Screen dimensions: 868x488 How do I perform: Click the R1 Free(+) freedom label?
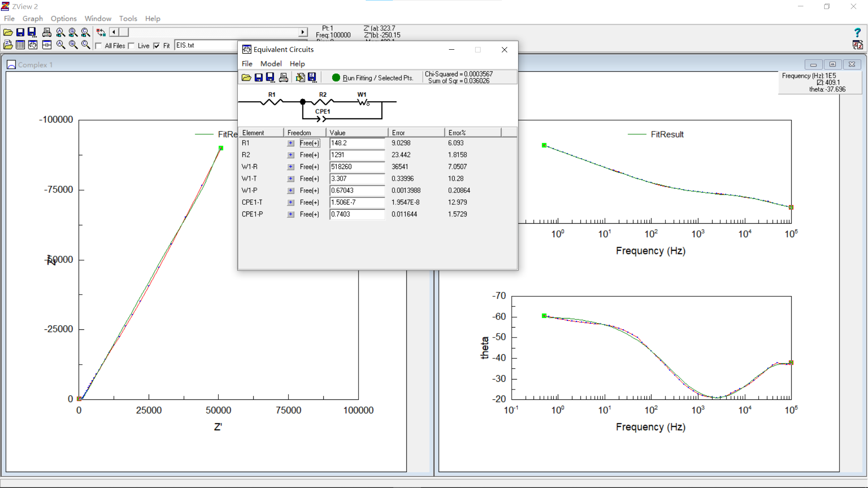tap(309, 143)
